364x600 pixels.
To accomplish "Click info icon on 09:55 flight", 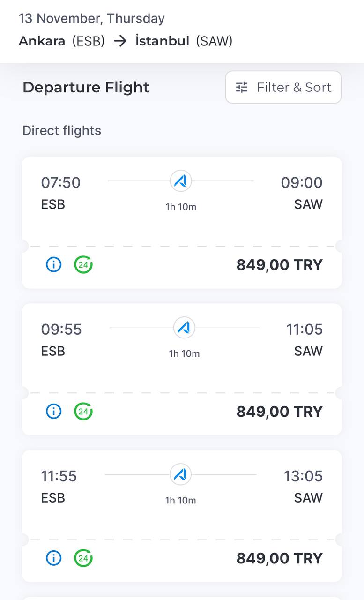I will pyautogui.click(x=54, y=412).
